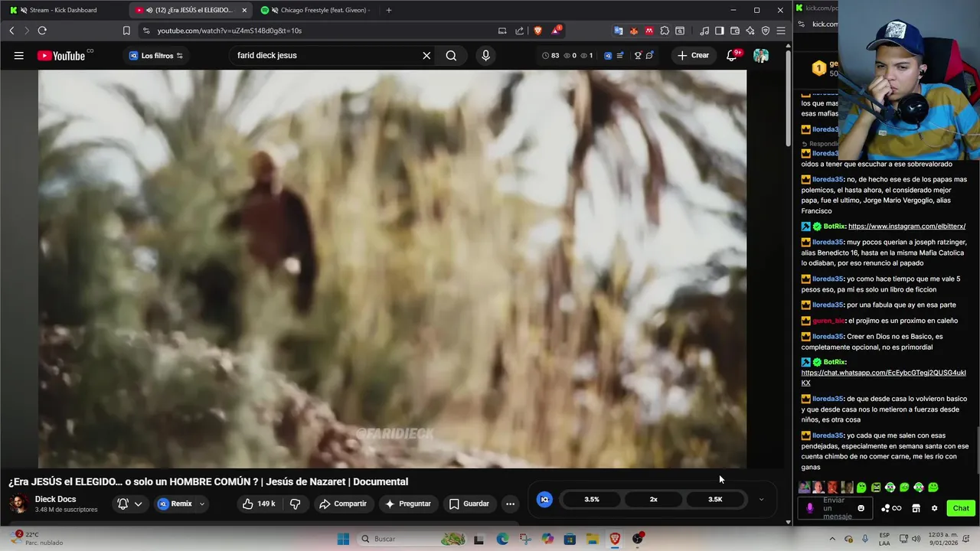Clear the YouTube search field text
The width and height of the screenshot is (980, 551).
click(x=426, y=55)
